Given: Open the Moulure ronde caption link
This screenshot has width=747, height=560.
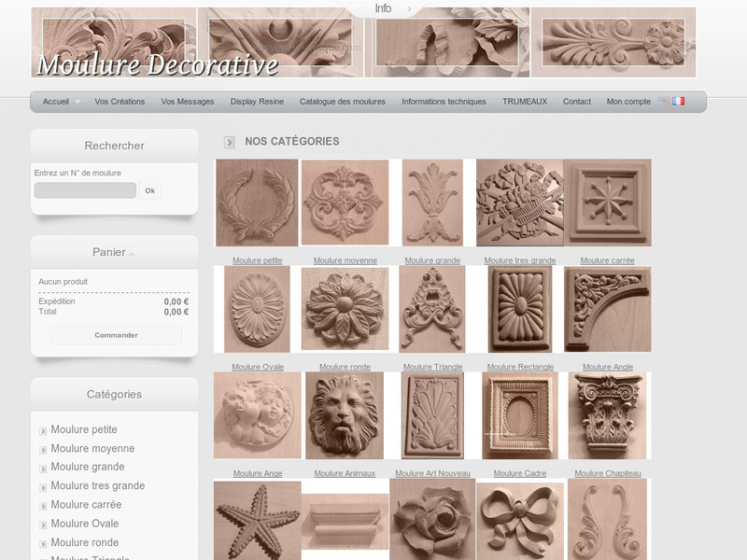Looking at the screenshot, I should click(345, 367).
